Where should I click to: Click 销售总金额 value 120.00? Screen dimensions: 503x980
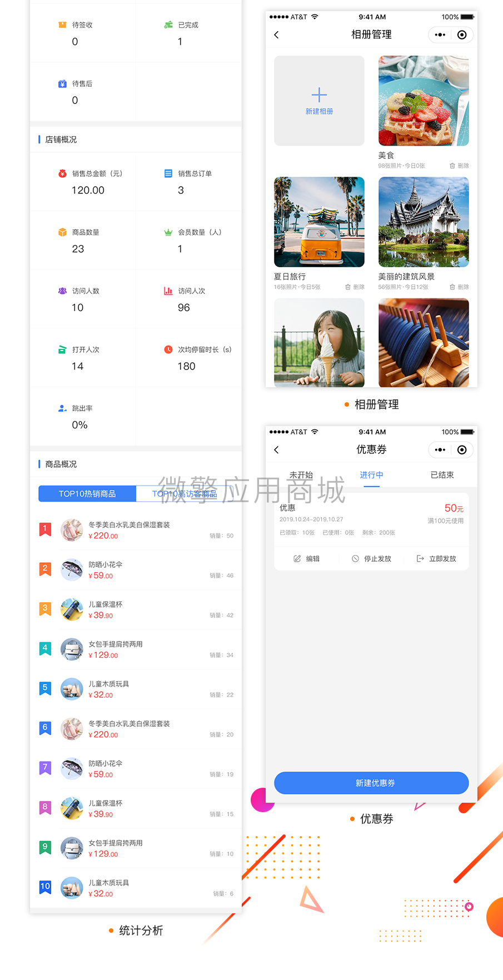pyautogui.click(x=88, y=190)
